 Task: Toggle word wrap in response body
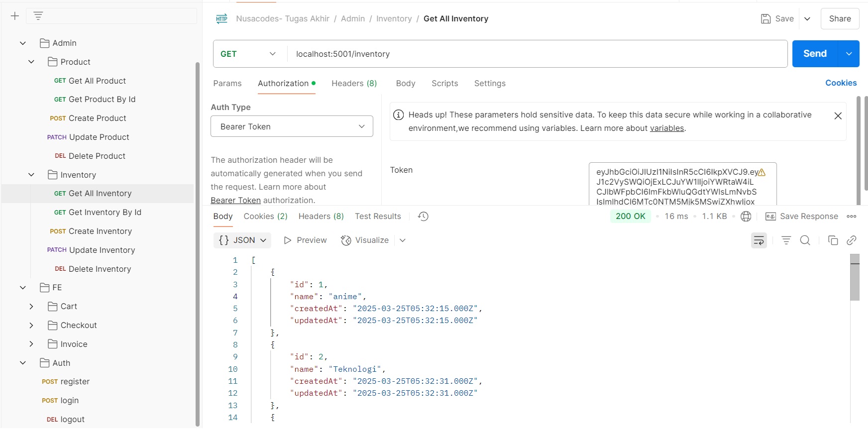[759, 241]
